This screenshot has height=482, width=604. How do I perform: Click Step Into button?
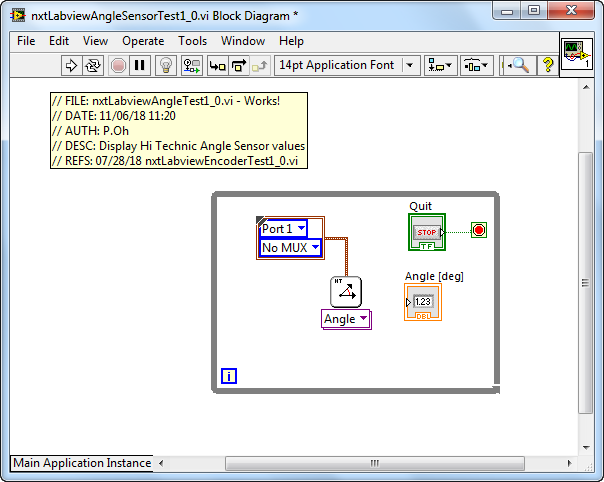pos(218,66)
